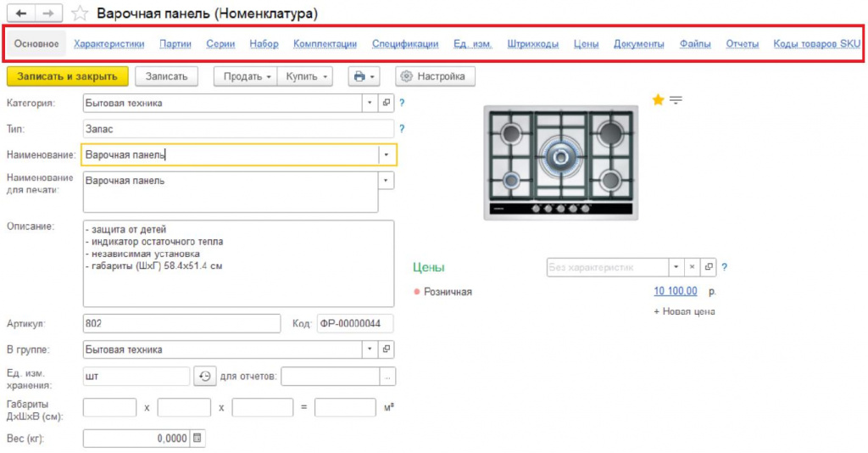Expand the В группе dropdown
The image size is (868, 453).
(x=370, y=349)
